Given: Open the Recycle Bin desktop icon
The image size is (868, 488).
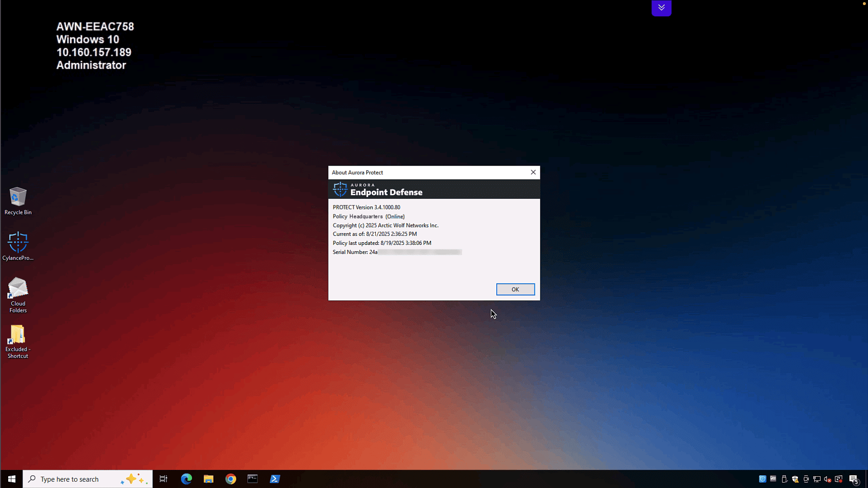Looking at the screenshot, I should click(x=18, y=201).
